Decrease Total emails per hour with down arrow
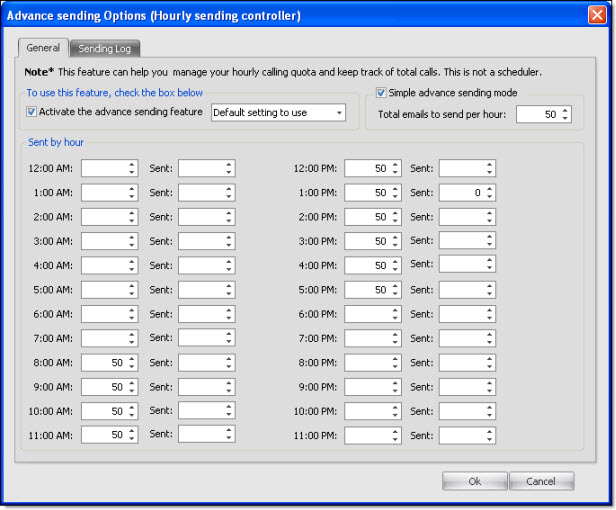Viewport: 616px width, 510px height. (x=565, y=118)
